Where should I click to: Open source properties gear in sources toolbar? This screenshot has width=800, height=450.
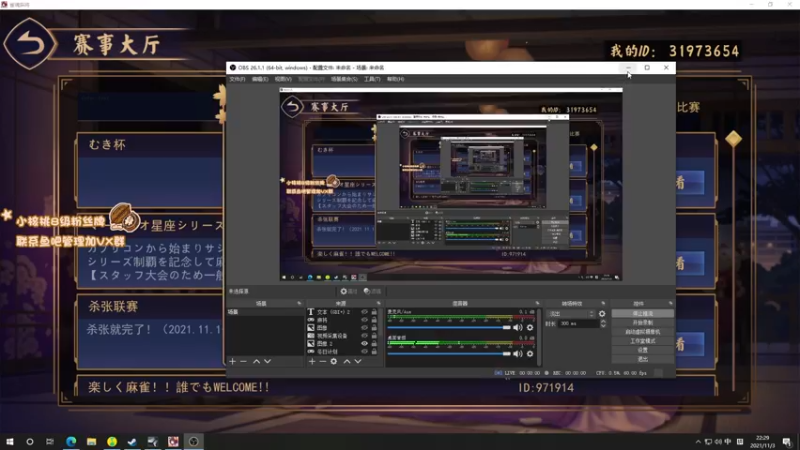point(334,361)
